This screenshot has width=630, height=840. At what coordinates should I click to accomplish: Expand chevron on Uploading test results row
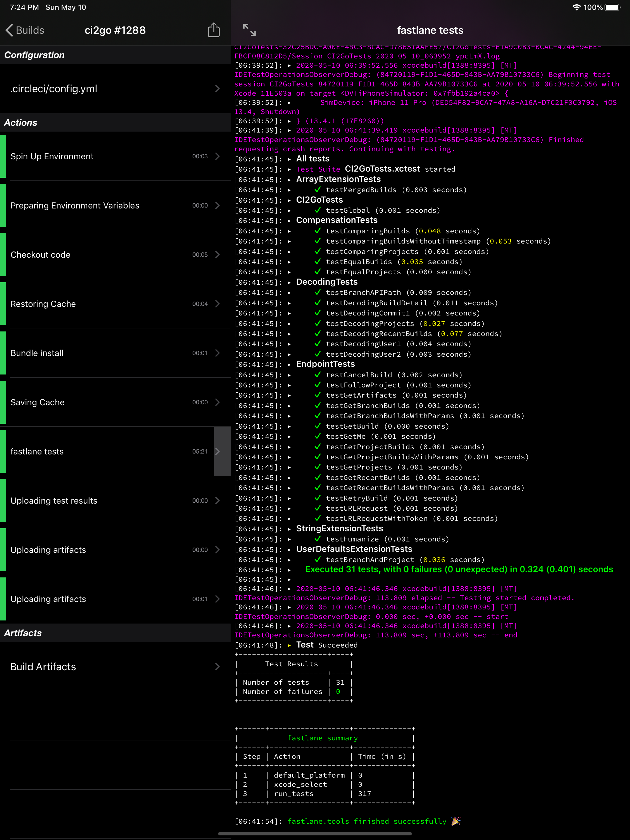click(x=217, y=501)
